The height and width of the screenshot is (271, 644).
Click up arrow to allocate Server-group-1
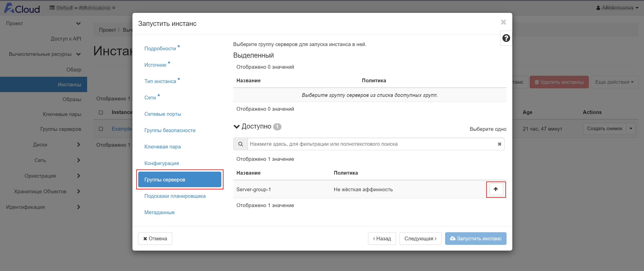coord(496,189)
